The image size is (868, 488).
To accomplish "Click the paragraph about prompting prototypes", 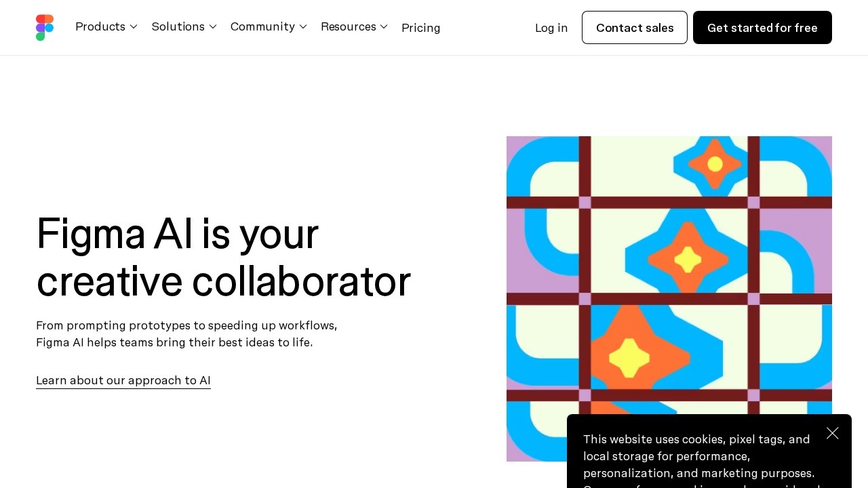I will coord(186,333).
